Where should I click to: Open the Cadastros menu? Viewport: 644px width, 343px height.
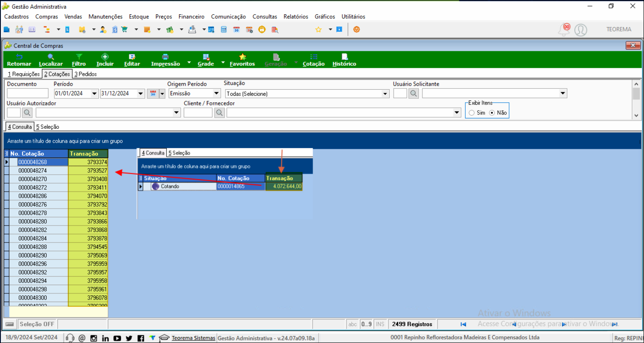point(17,17)
